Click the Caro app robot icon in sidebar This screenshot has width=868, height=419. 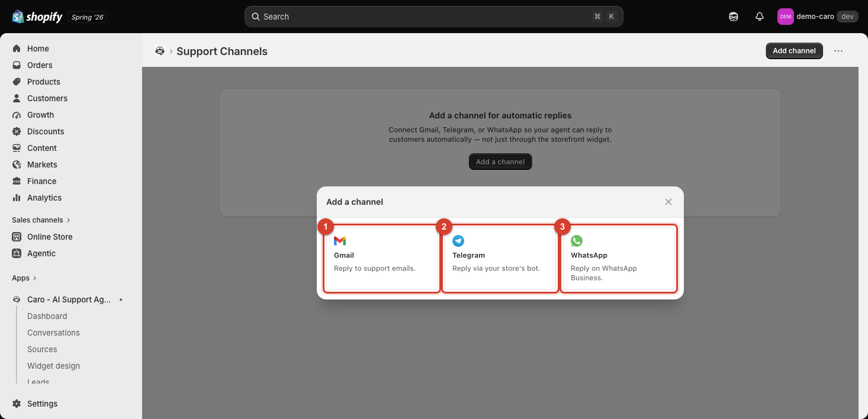(17, 299)
